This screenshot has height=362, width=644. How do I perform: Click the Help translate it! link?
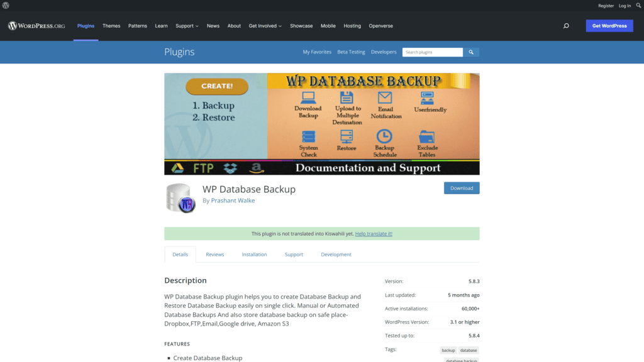[x=374, y=234]
